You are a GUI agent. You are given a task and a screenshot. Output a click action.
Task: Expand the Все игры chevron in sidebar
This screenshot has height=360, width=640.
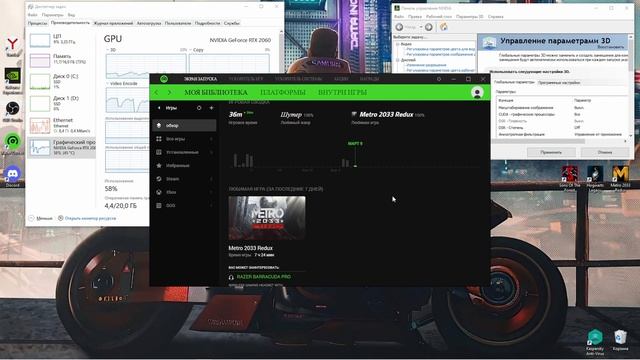click(211, 139)
